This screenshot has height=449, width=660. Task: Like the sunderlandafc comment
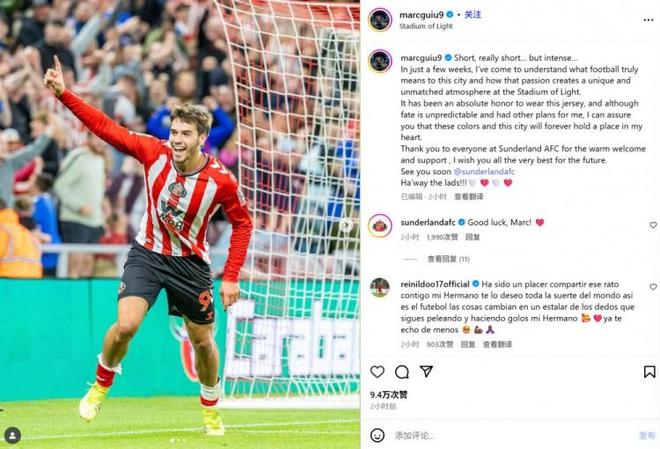pos(653,225)
